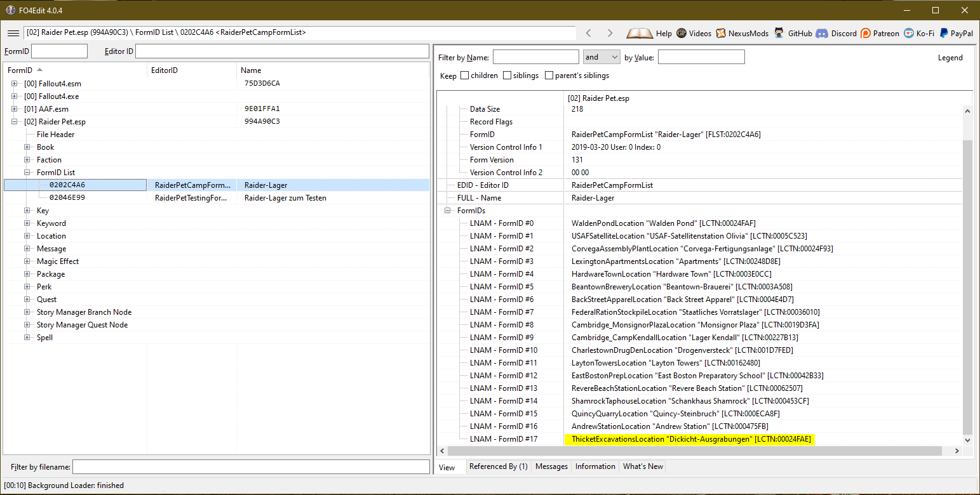Viewport: 980px width, 495px height.
Task: Switch to the What's New tab
Action: pyautogui.click(x=643, y=466)
